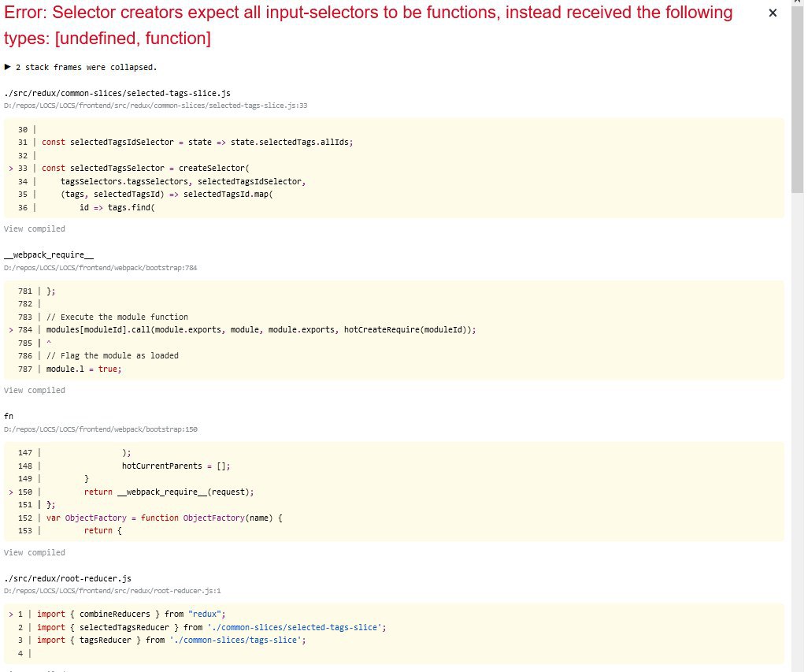Close the error overlay with the X
808x672 pixels.
[773, 13]
